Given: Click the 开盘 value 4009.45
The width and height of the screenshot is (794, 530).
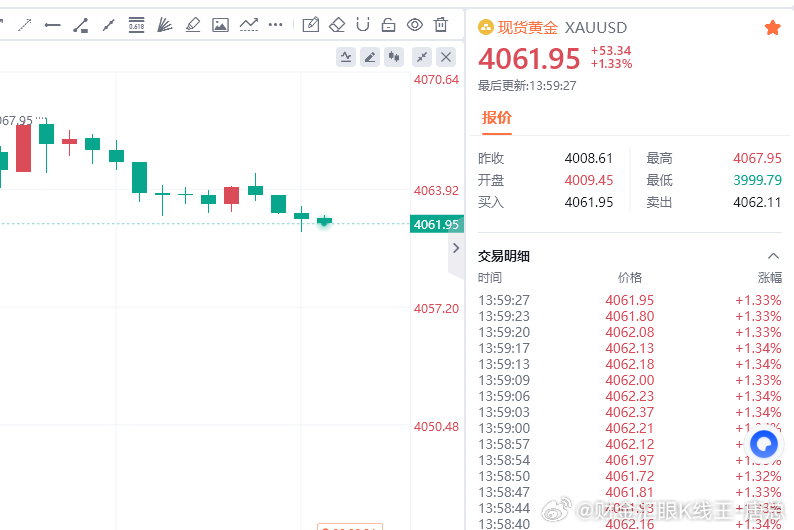Looking at the screenshot, I should [x=588, y=180].
